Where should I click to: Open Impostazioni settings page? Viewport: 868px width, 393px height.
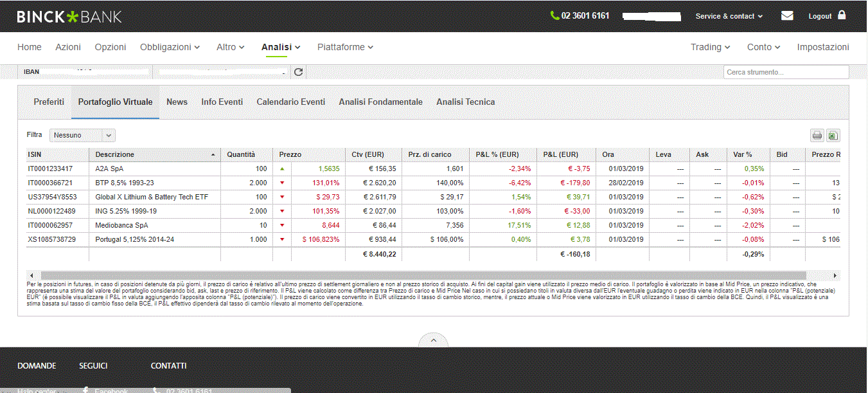point(823,47)
